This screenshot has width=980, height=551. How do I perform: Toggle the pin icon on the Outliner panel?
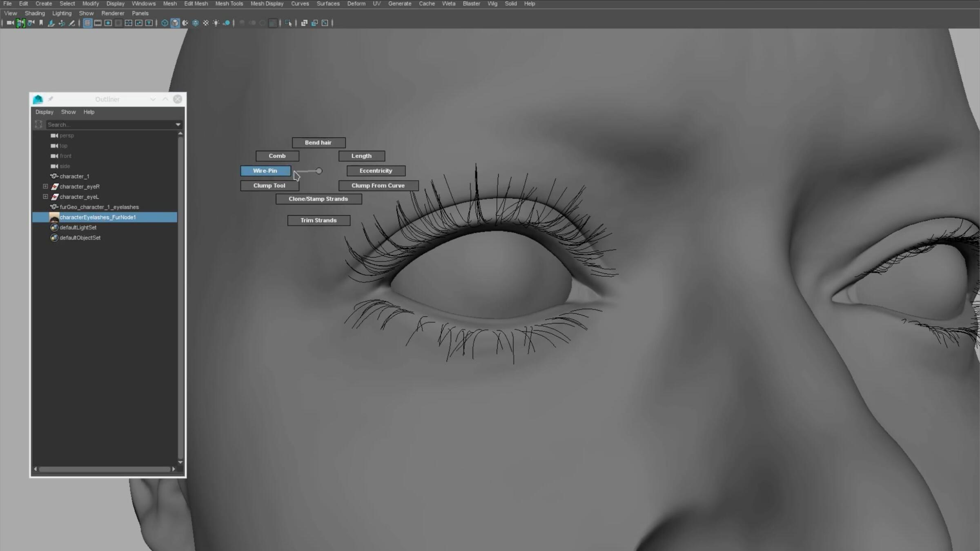click(51, 98)
